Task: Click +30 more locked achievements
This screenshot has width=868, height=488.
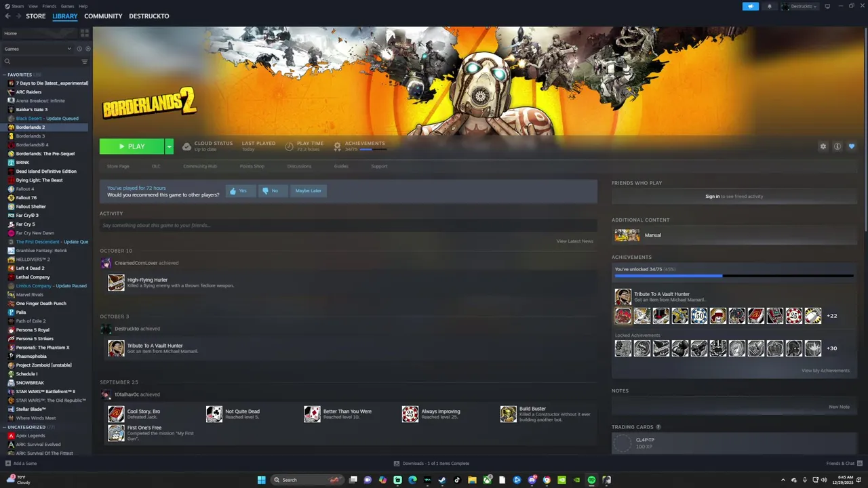Action: 831,348
